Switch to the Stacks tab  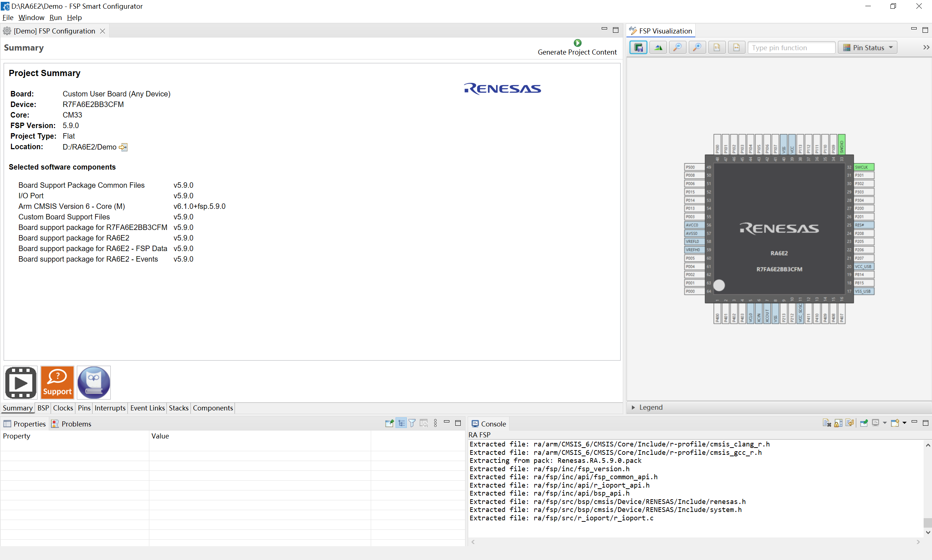point(178,408)
